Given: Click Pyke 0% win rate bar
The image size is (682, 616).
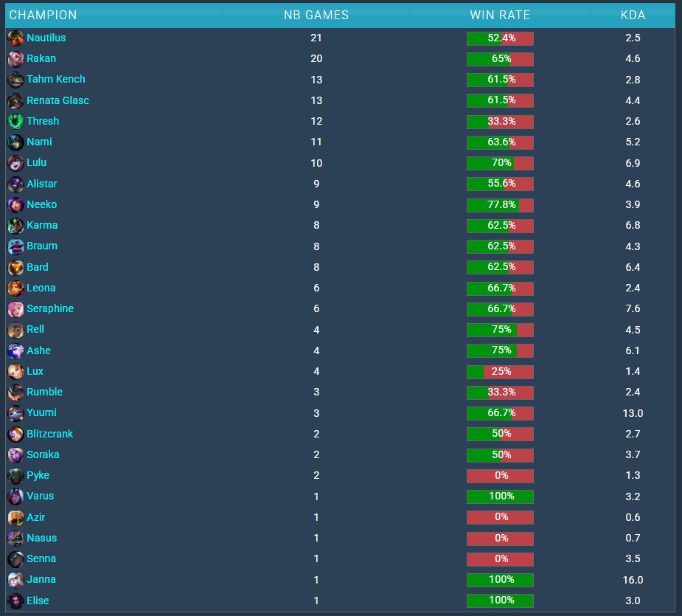Looking at the screenshot, I should pos(500,476).
